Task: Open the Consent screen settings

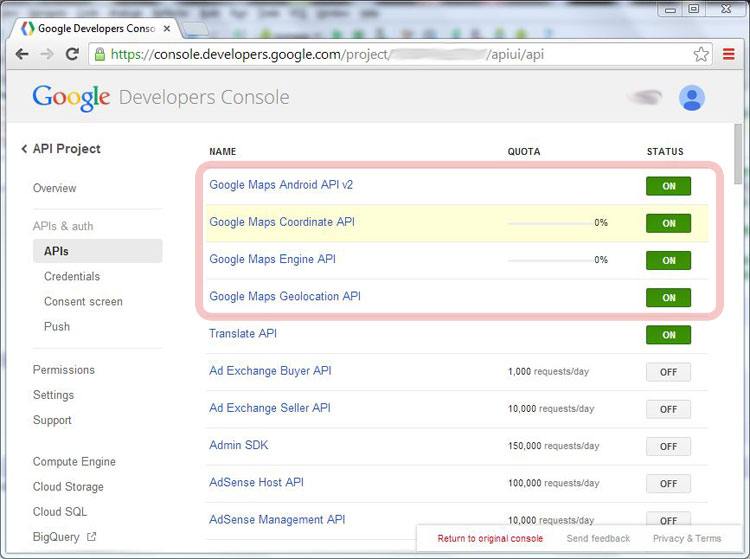Action: click(83, 301)
